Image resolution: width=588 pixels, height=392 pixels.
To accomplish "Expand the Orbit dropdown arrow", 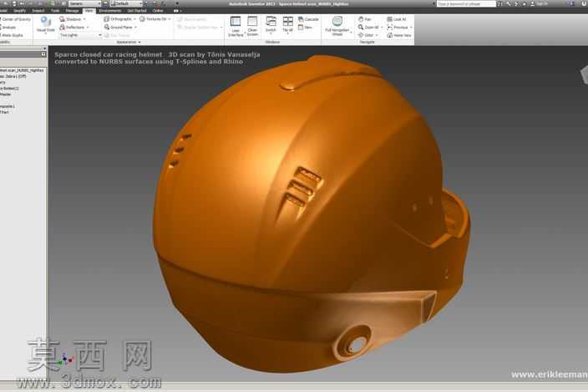I will tap(377, 35).
